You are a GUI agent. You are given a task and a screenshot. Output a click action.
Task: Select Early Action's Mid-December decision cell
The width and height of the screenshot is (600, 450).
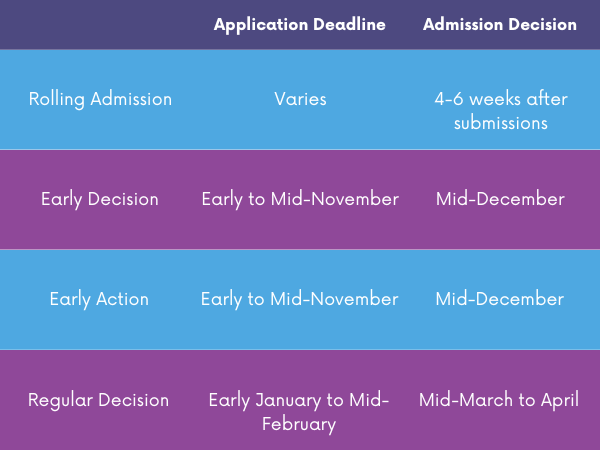click(500, 299)
